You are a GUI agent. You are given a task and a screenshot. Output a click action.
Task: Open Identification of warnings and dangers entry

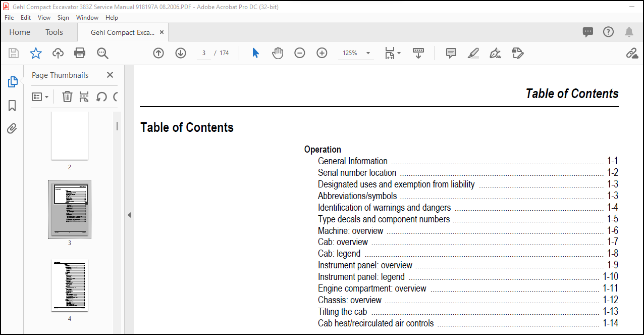pyautogui.click(x=385, y=208)
